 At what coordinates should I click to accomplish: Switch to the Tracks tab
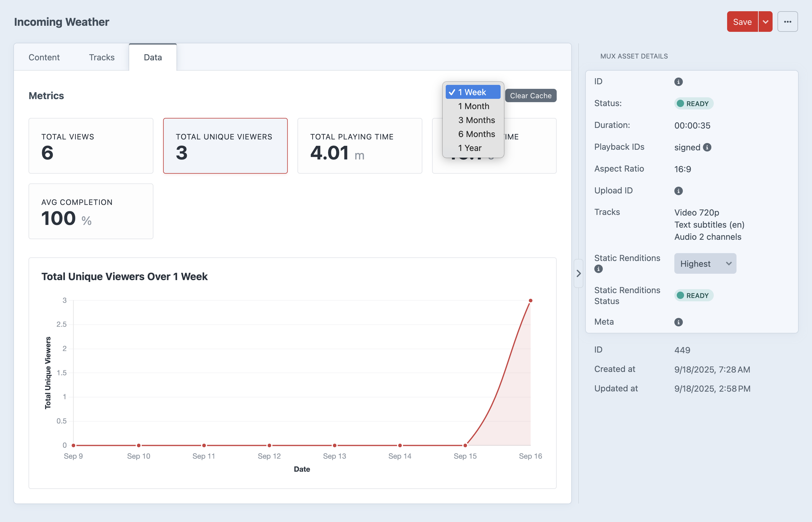point(102,57)
